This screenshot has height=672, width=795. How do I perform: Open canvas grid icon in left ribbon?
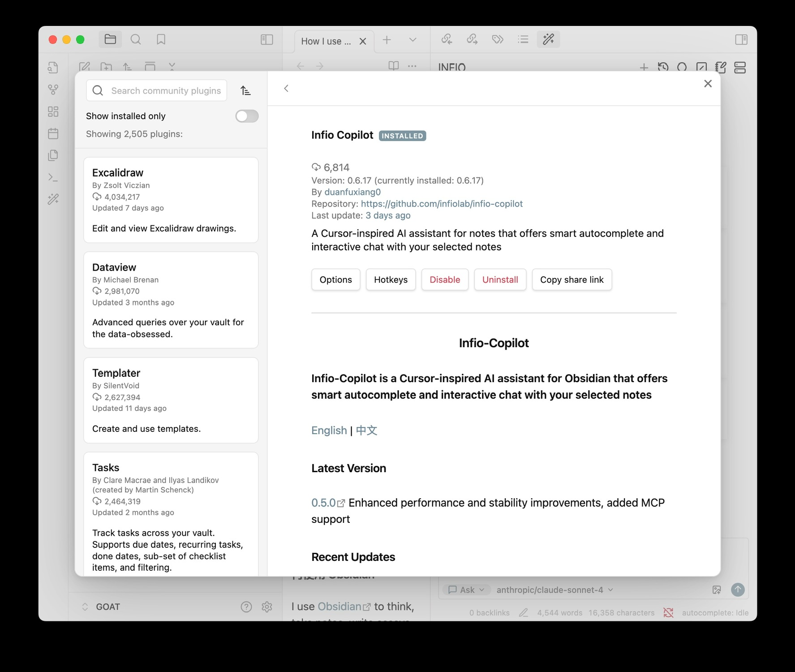click(53, 112)
